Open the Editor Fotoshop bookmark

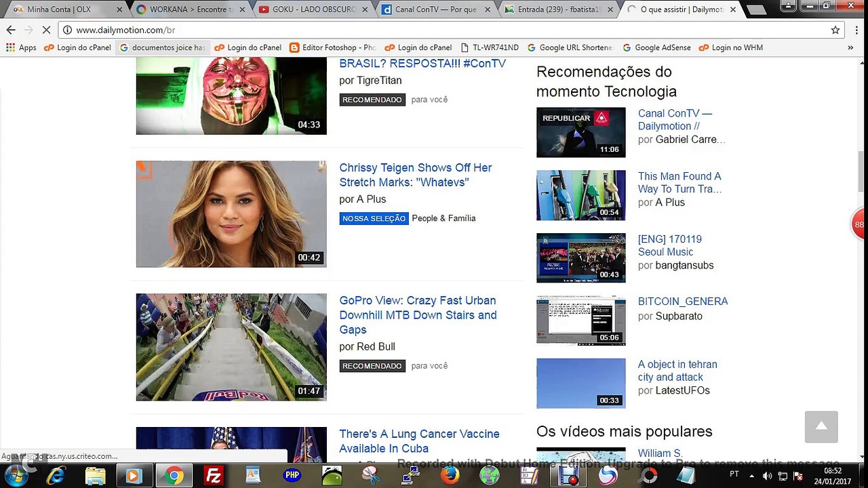(333, 47)
